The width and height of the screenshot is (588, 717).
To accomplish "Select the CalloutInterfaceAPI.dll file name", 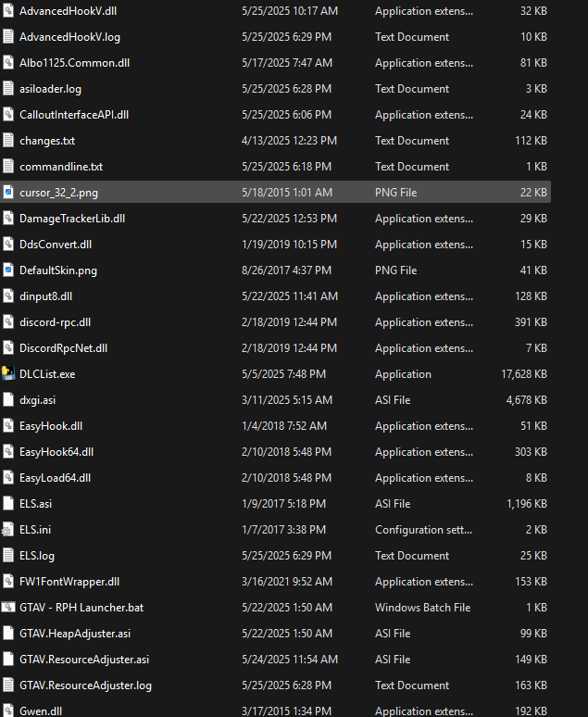I will click(x=74, y=115).
